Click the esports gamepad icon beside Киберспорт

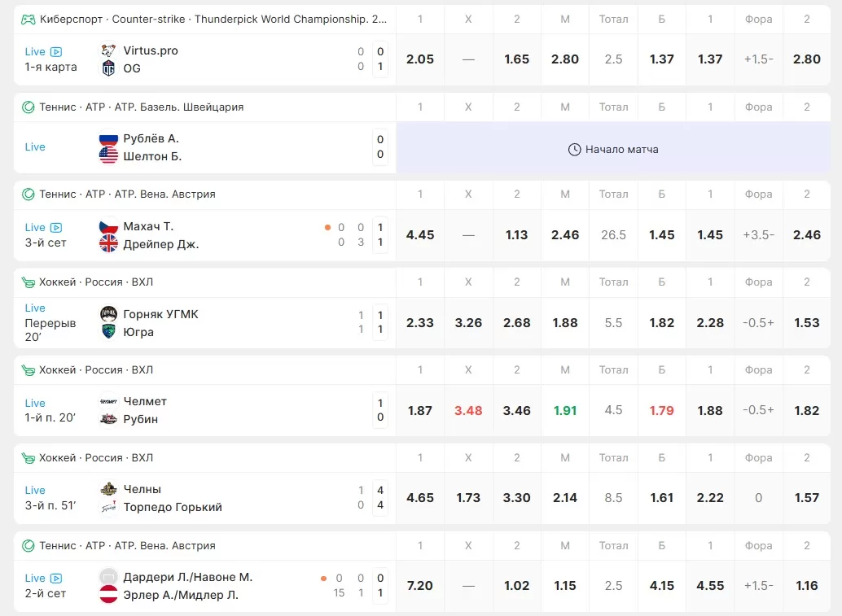coord(28,19)
